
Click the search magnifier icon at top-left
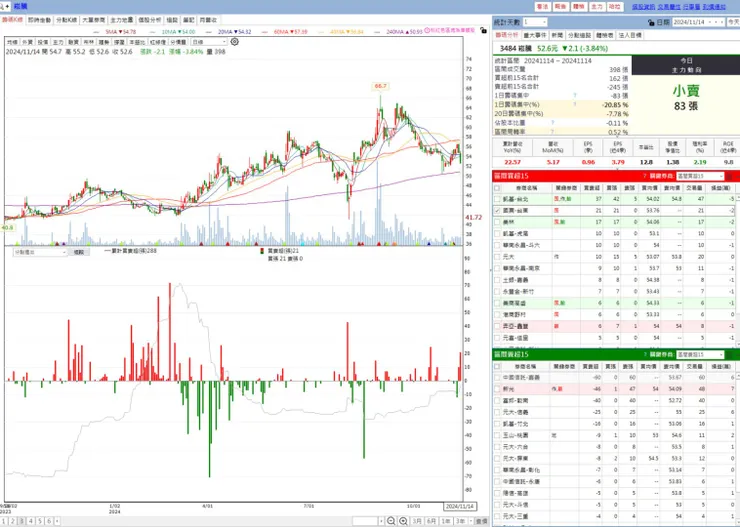click(x=4, y=6)
